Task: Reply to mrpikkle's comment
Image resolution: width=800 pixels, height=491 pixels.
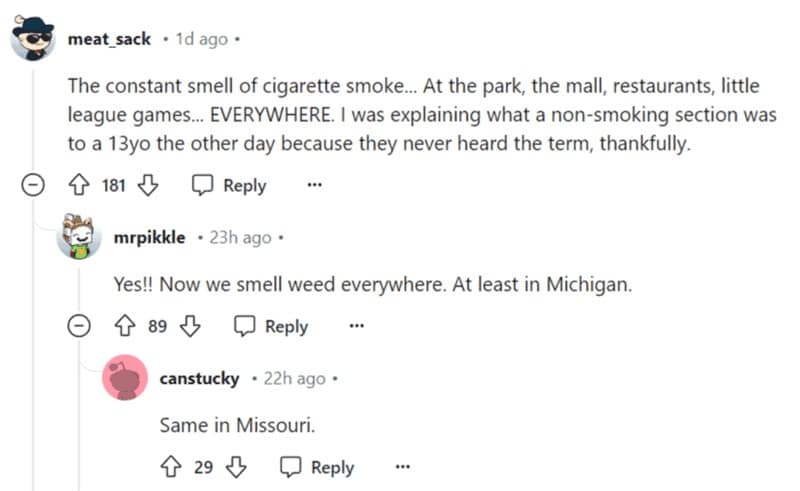Action: pyautogui.click(x=271, y=326)
